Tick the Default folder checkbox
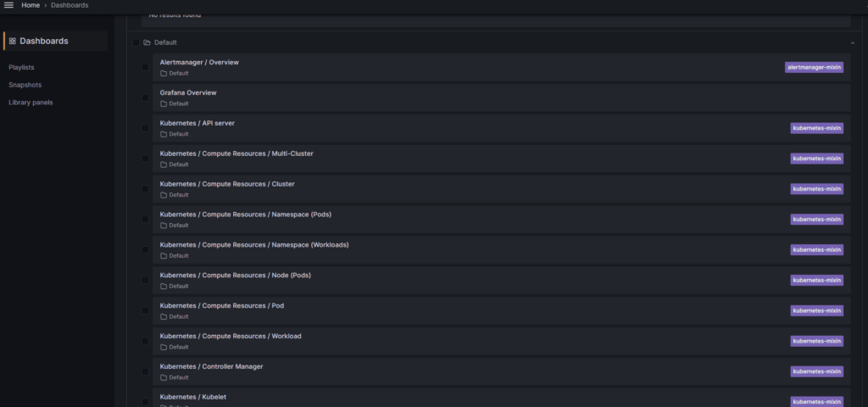 point(136,42)
